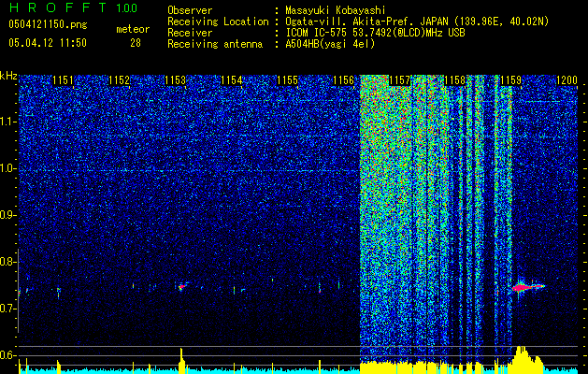The height and width of the screenshot is (374, 588).
Task: Select antenna text A504HB(yagi 4el)
Action: [x=330, y=44]
